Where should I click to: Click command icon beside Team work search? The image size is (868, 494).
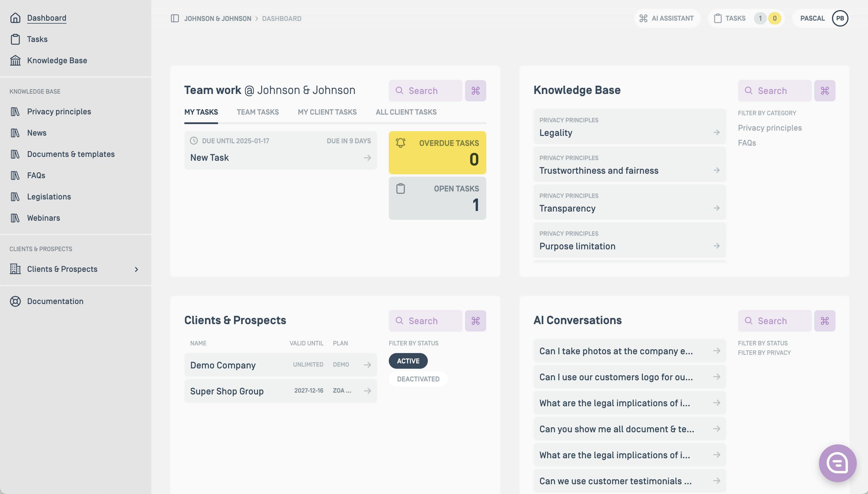[x=475, y=91]
